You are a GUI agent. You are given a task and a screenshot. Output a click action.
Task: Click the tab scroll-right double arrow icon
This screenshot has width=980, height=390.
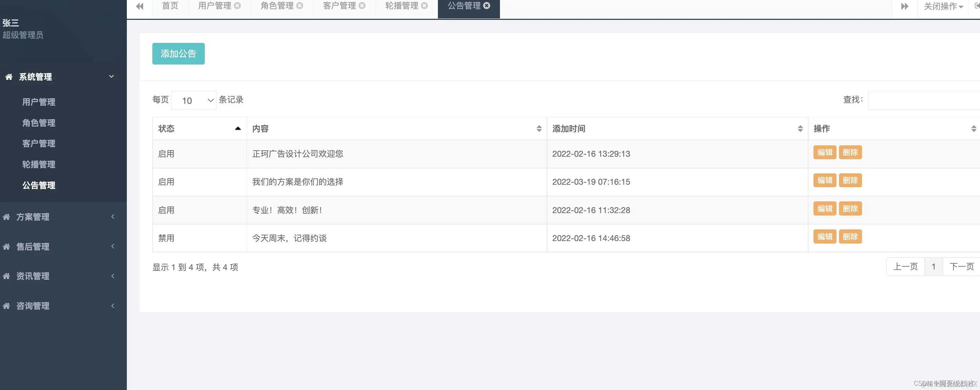[x=905, y=6]
